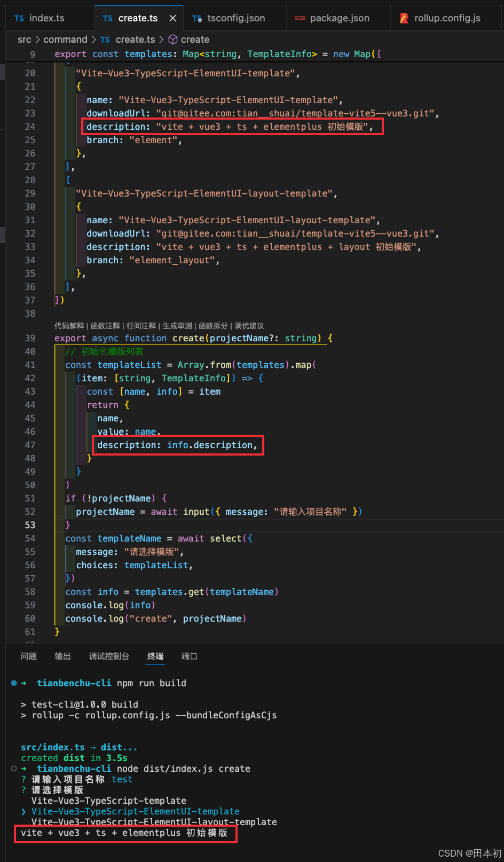This screenshot has height=862, width=504.
Task: Click the tsconfig.json file icon
Action: (x=197, y=19)
